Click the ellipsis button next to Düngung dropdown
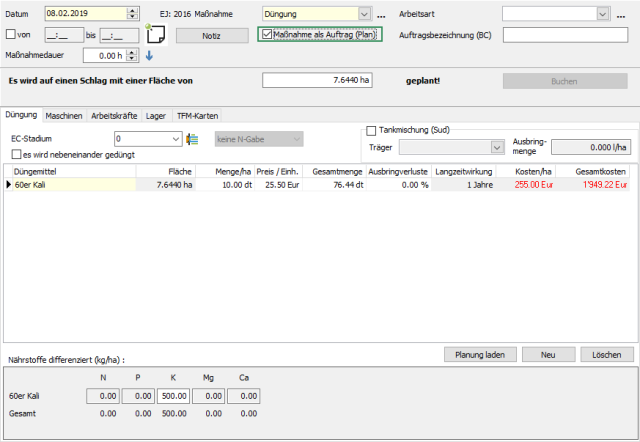The image size is (640, 442). 381,15
